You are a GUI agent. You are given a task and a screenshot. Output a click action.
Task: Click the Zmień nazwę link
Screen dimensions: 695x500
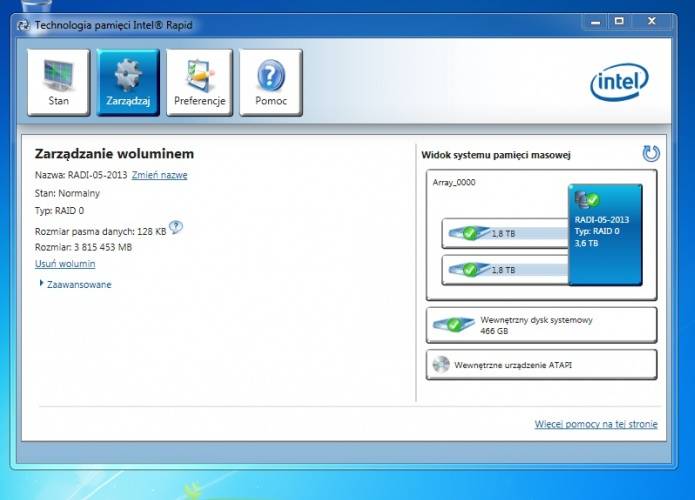[x=160, y=175]
